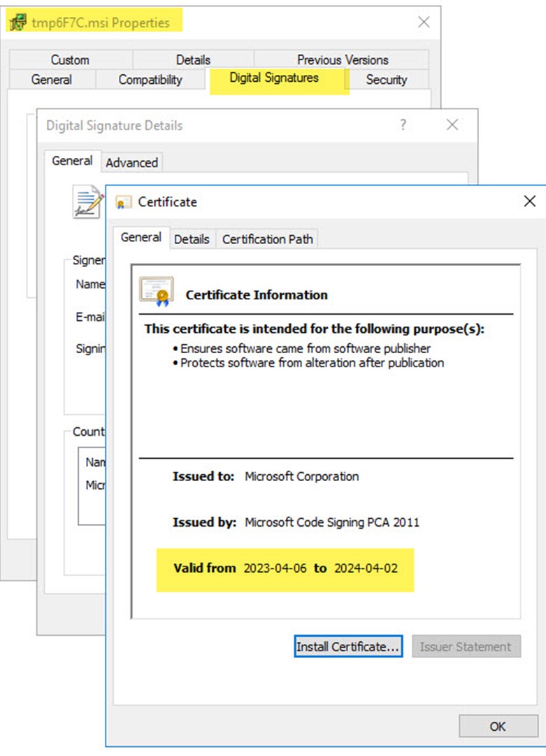
Task: Click the 'Microsoft Corporation' issued-to value
Action: 302,476
